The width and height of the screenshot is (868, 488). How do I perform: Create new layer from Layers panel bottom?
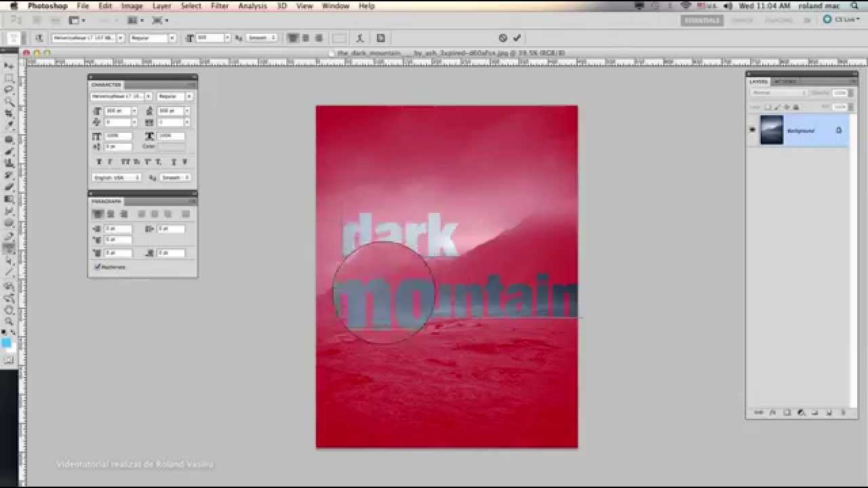[x=829, y=412]
